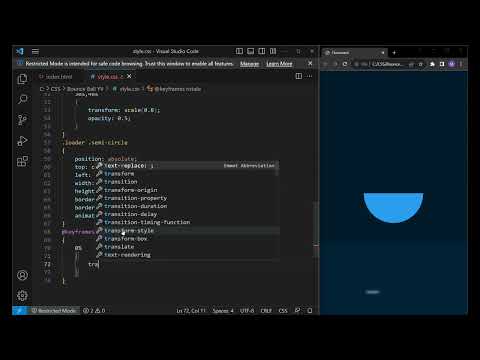The image size is (480, 360).
Task: Reload the page in the browser
Action: [x=345, y=64]
